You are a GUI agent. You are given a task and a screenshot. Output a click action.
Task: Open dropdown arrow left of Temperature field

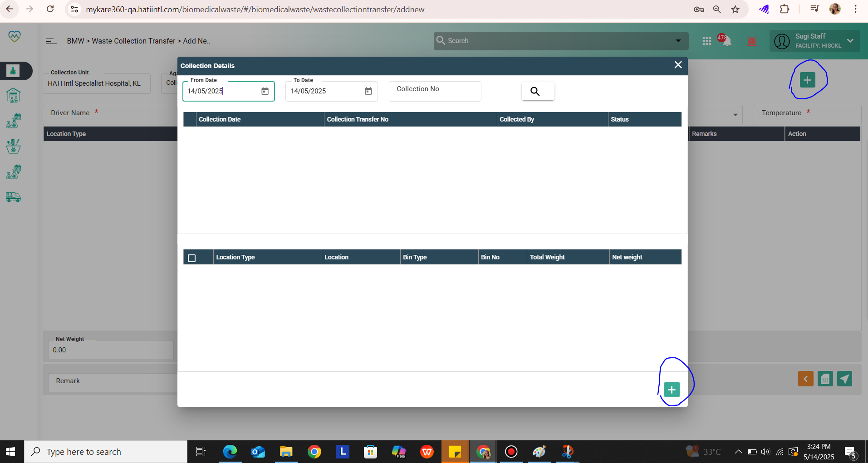click(735, 115)
